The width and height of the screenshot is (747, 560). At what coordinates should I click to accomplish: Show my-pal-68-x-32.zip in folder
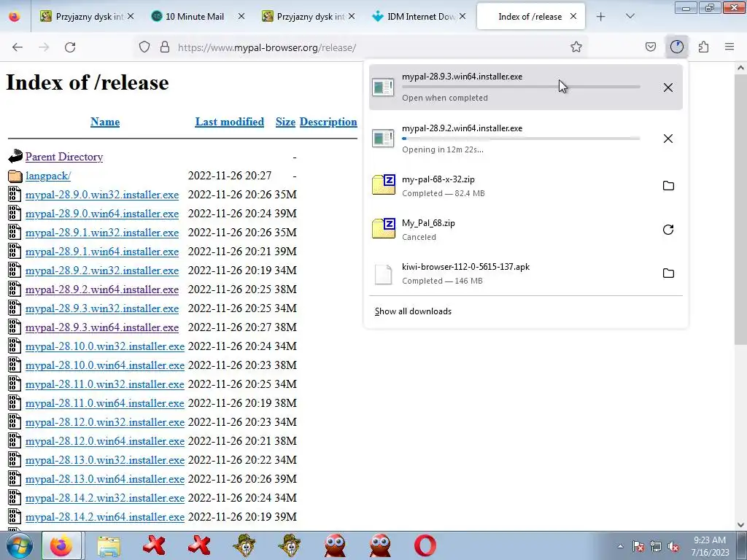click(668, 186)
